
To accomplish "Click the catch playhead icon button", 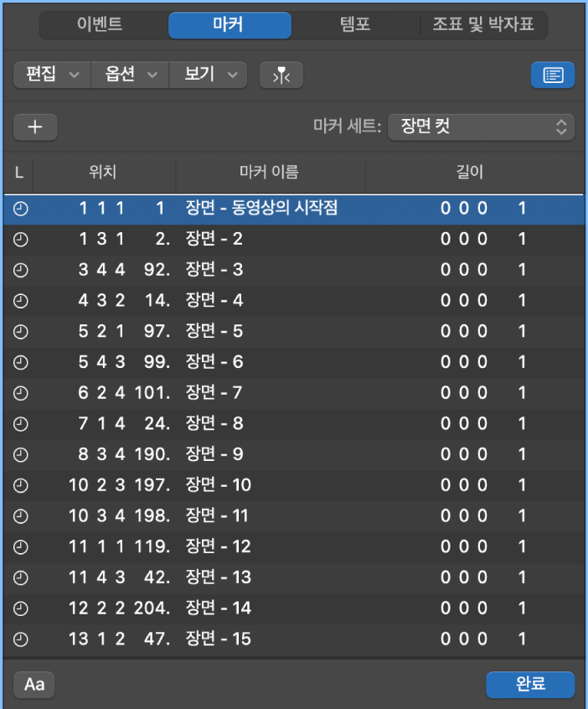I will click(281, 75).
